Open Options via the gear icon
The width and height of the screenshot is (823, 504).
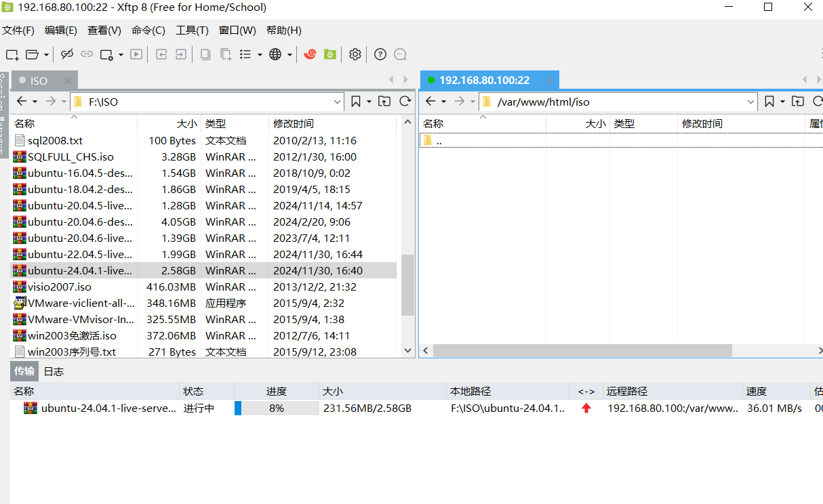point(355,54)
